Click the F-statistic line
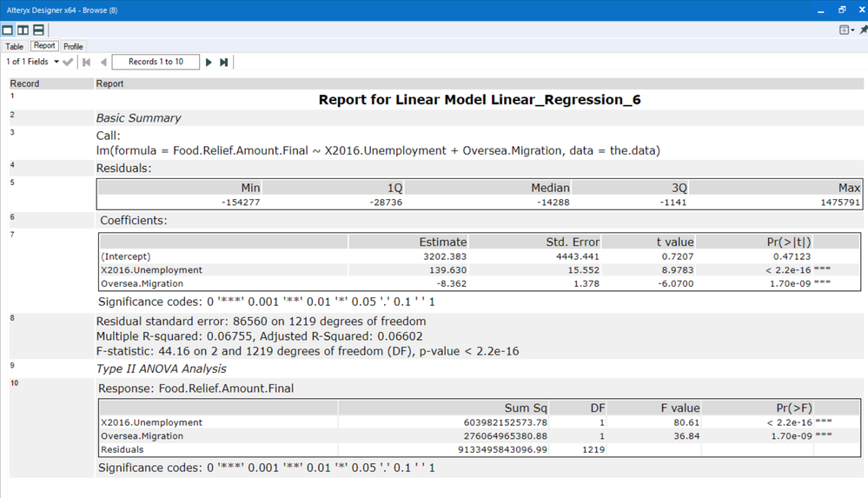The height and width of the screenshot is (498, 868). pyautogui.click(x=308, y=351)
